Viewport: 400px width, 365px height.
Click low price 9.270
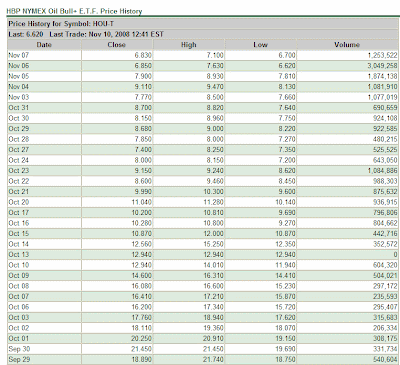(287, 223)
